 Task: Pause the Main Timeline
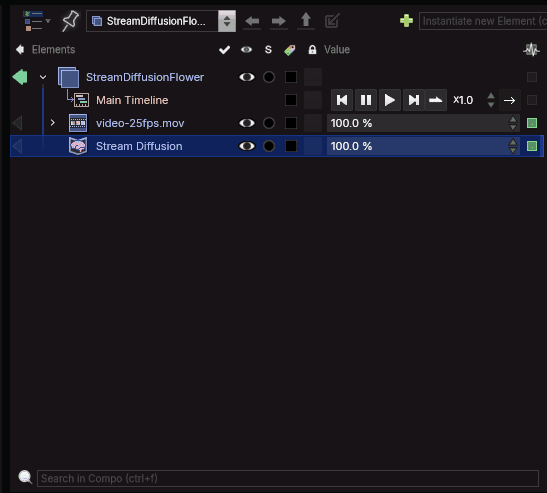366,100
